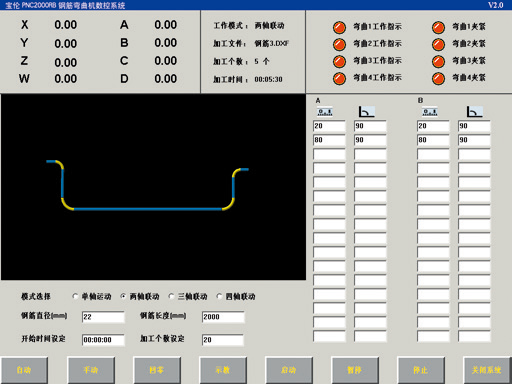Image resolution: width=512 pixels, height=384 pixels.
Task: Click the bend angle icon under column A
Action: [x=366, y=112]
